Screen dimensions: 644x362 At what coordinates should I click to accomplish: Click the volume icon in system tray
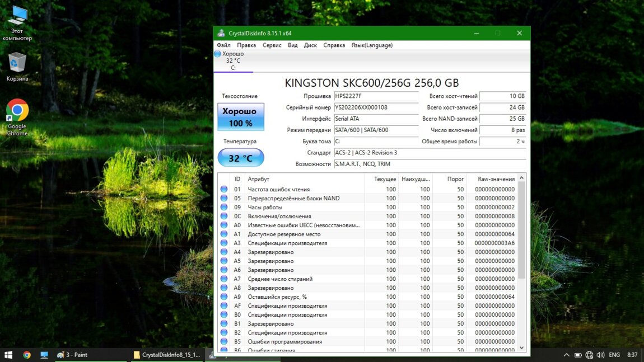click(x=600, y=355)
